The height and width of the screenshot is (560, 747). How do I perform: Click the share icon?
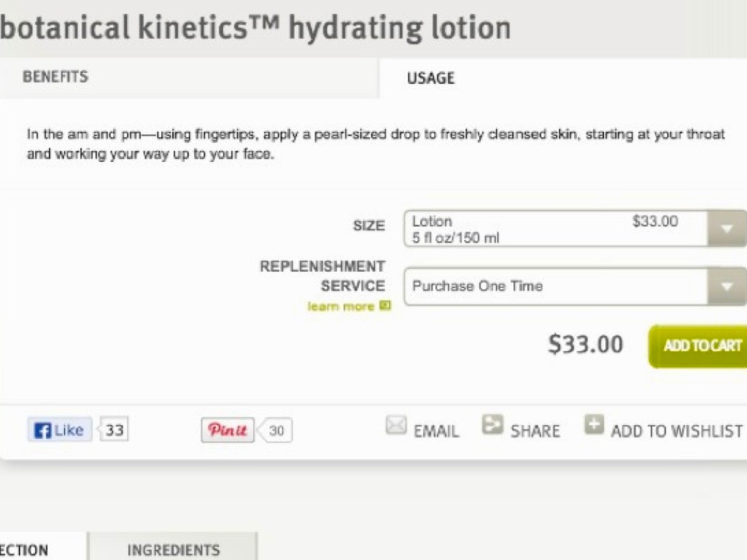pos(492,424)
